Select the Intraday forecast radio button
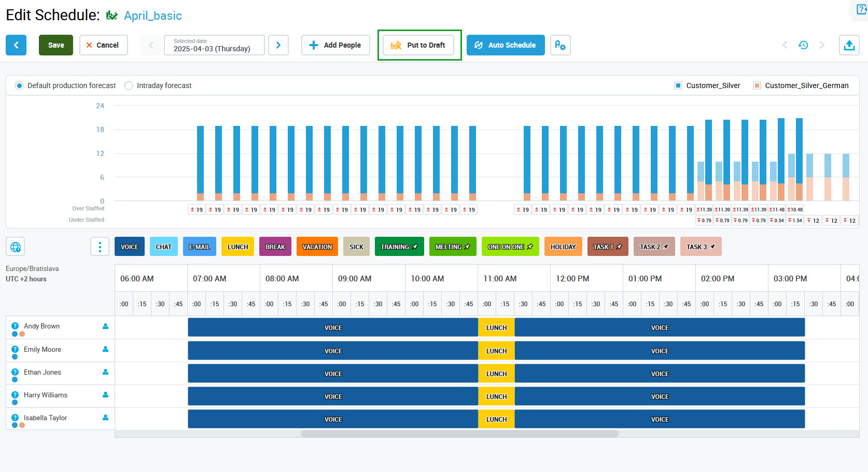Image resolution: width=868 pixels, height=472 pixels. [x=129, y=85]
